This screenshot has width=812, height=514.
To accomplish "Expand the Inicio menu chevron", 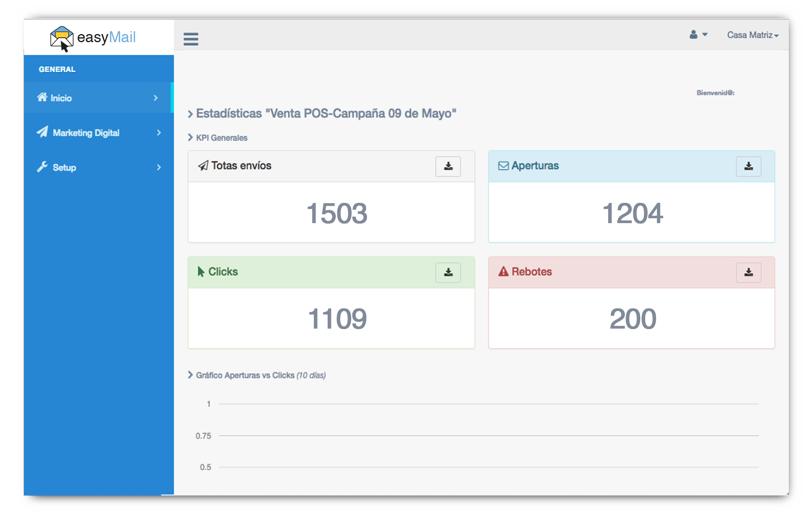I will tap(155, 98).
